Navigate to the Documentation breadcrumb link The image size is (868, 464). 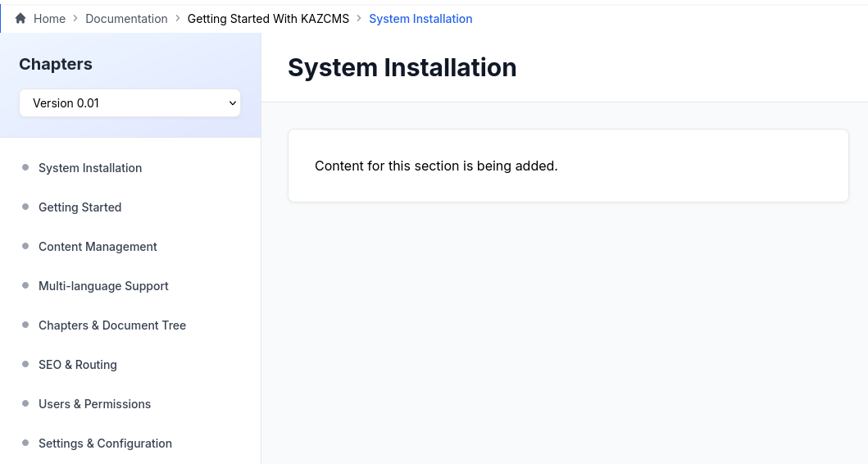[x=126, y=18]
